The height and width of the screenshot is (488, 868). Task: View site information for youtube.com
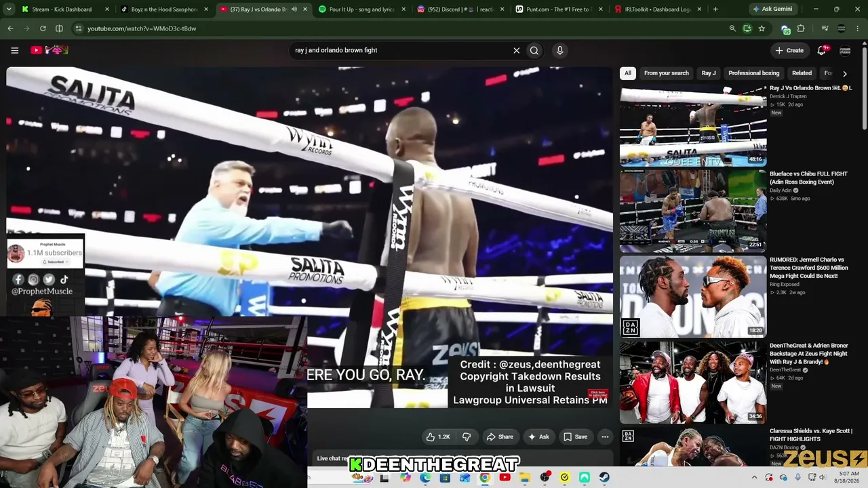tap(79, 28)
